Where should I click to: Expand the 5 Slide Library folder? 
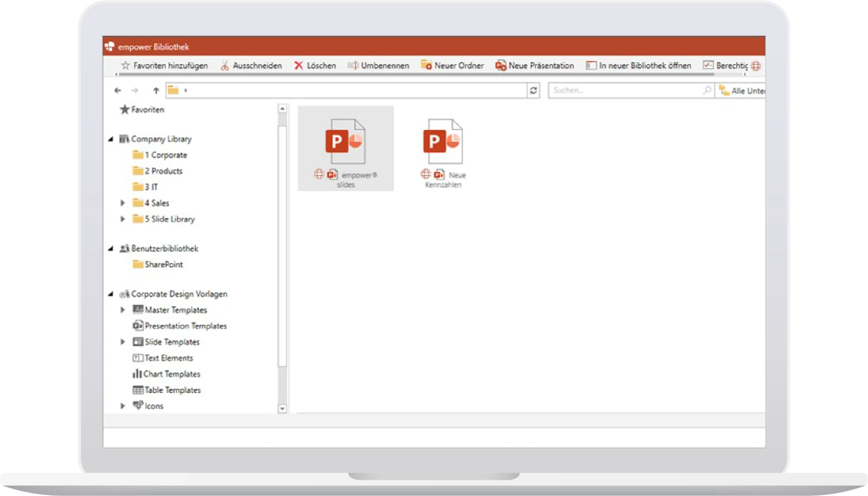point(122,219)
